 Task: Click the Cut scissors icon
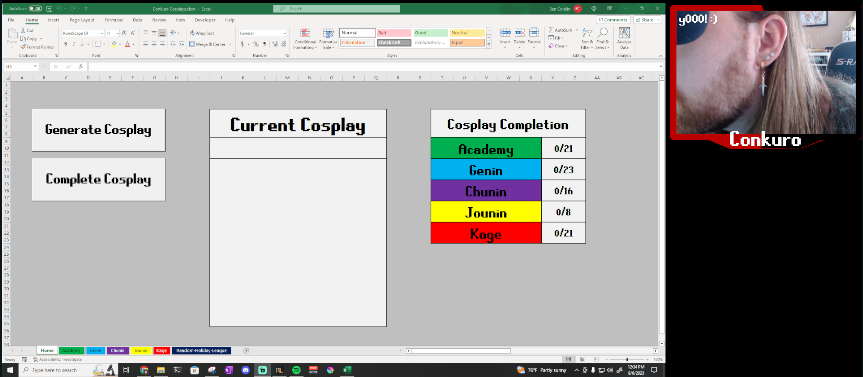click(23, 31)
